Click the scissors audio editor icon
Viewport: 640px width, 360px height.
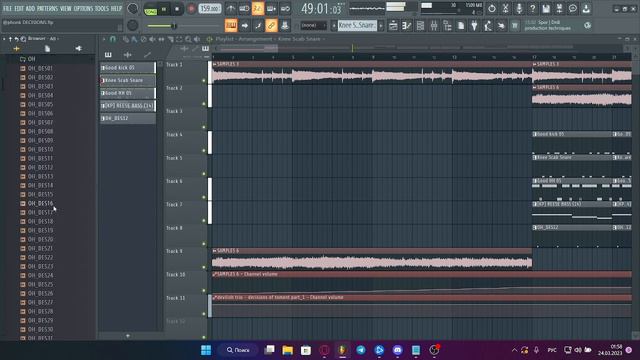click(505, 9)
